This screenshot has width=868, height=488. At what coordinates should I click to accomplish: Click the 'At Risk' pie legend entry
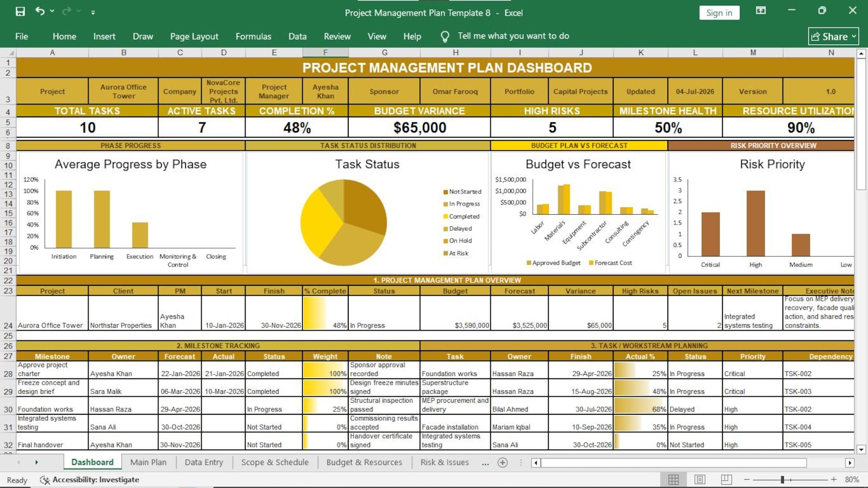pos(456,253)
